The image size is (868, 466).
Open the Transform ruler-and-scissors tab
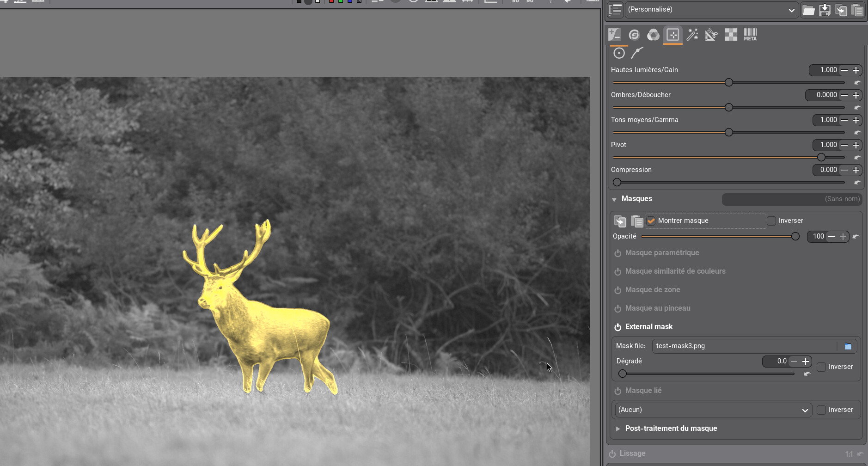tap(711, 35)
